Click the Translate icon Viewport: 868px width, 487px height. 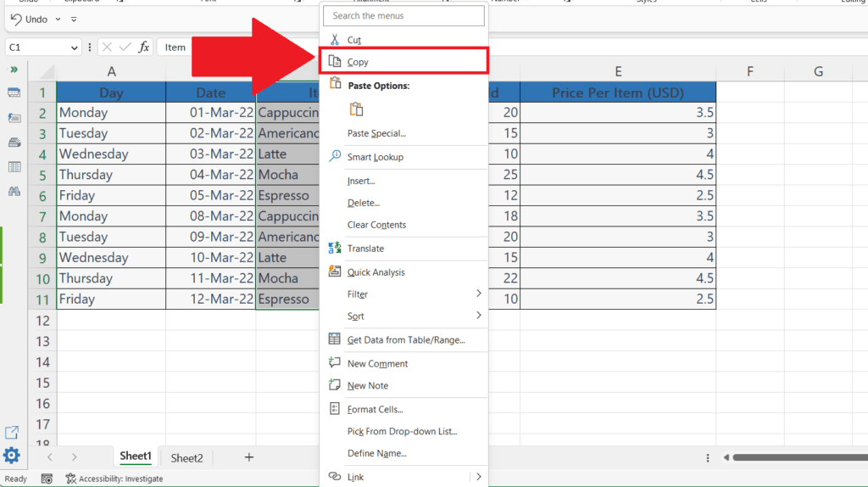coord(334,248)
